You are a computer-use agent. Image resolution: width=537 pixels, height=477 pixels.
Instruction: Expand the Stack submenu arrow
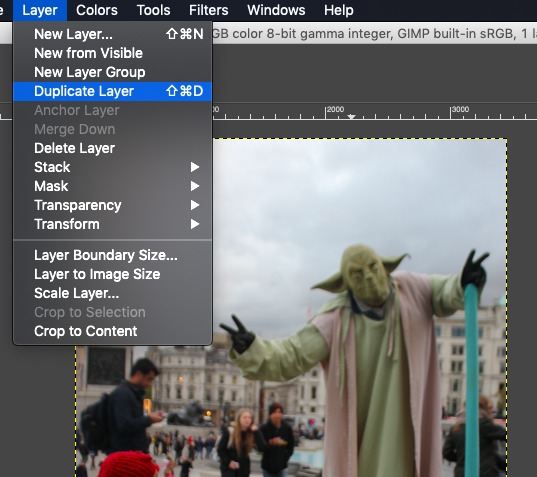195,167
